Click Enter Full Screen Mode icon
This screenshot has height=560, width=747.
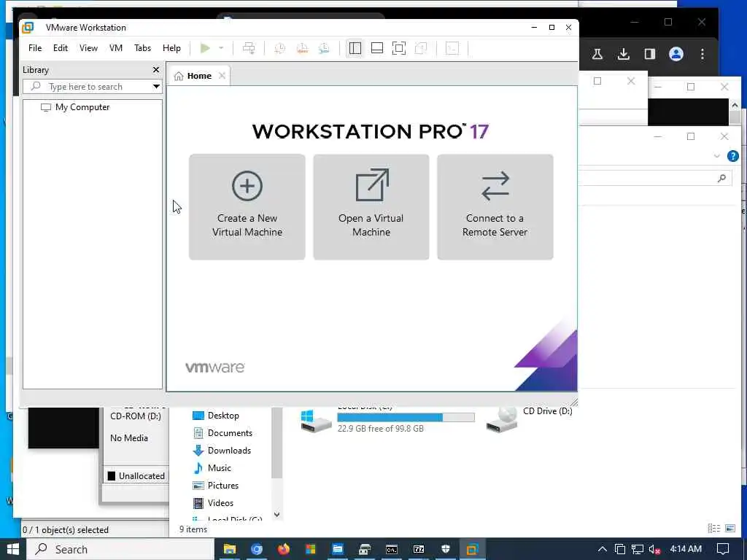click(399, 48)
